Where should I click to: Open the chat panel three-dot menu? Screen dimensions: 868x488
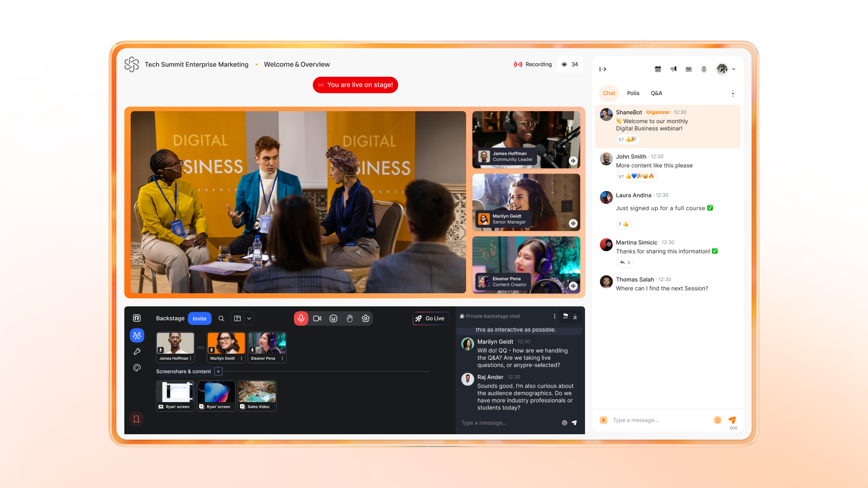point(733,94)
